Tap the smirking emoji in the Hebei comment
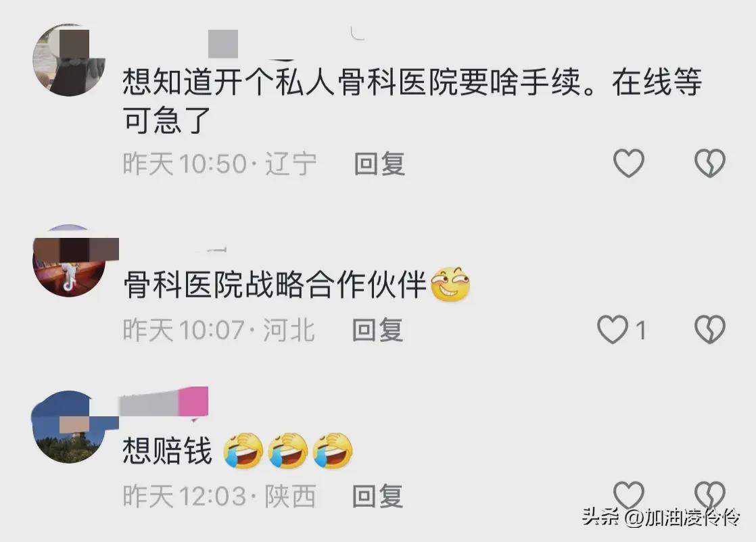Image resolution: width=756 pixels, height=542 pixels. point(450,285)
